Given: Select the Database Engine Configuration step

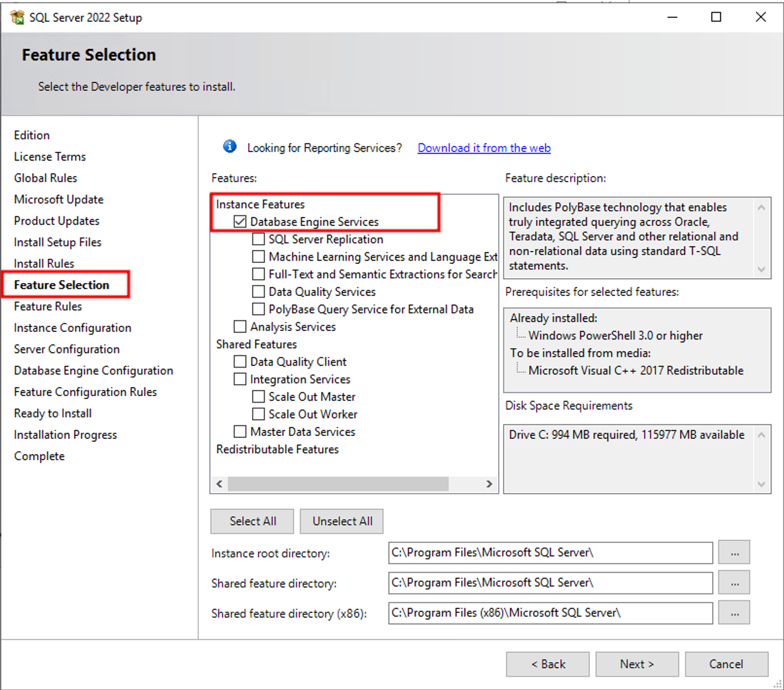Looking at the screenshot, I should pyautogui.click(x=93, y=371).
